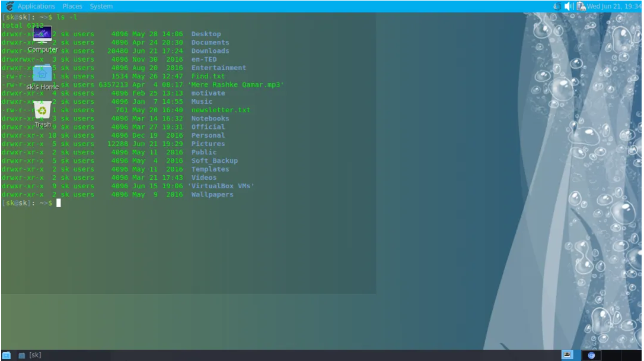The image size is (644, 361).
Task: Click the software update indicator in the panel
Action: [x=557, y=6]
